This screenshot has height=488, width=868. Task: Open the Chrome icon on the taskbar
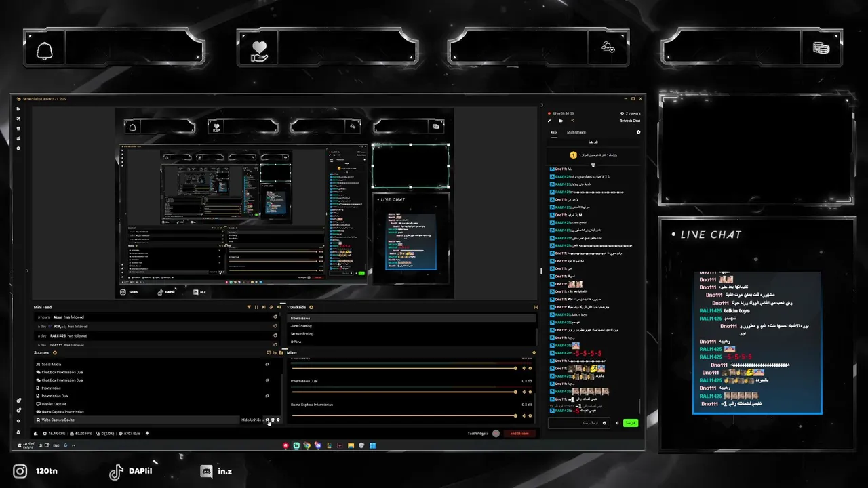tap(307, 445)
